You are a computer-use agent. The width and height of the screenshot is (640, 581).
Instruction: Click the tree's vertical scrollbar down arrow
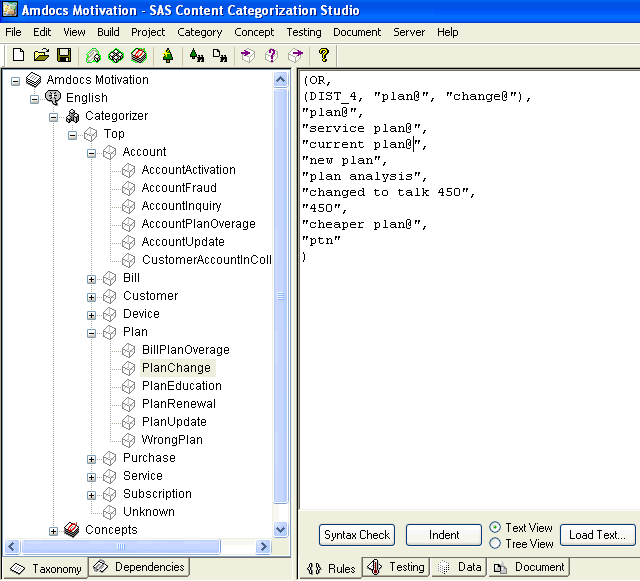click(x=280, y=530)
